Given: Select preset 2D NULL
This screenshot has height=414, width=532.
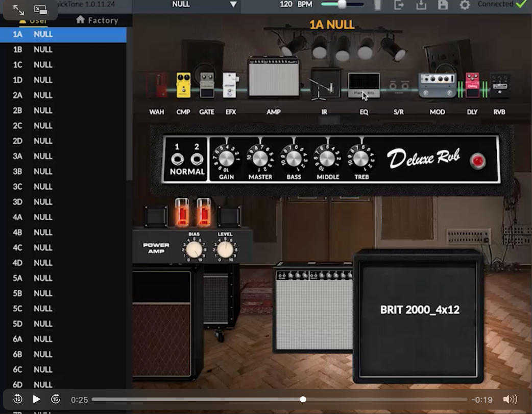Looking at the screenshot, I should [x=63, y=141].
